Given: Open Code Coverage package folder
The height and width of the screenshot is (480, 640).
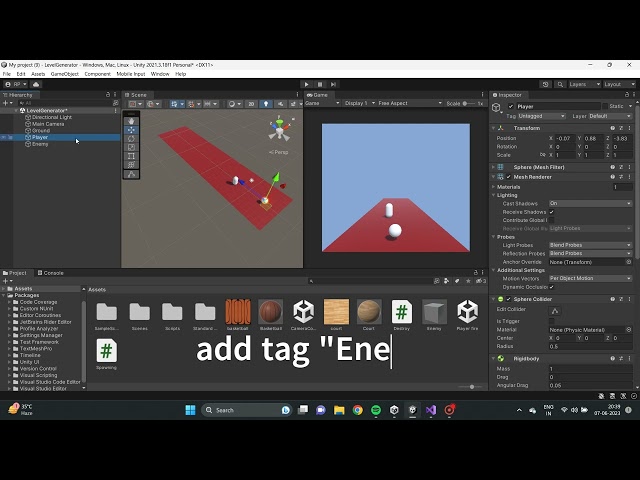Looking at the screenshot, I should pos(38,302).
